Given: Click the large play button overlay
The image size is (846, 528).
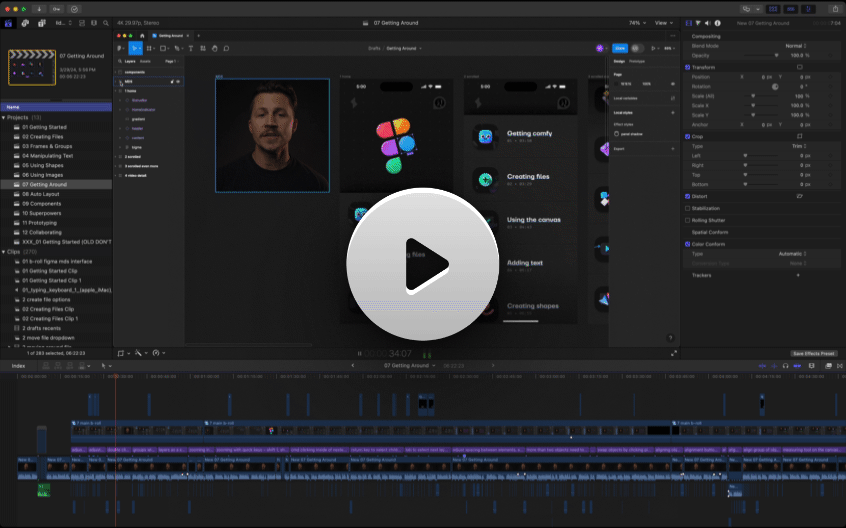Looking at the screenshot, I should pyautogui.click(x=422, y=264).
